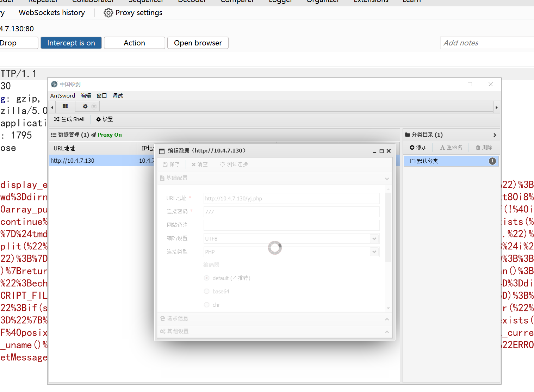Select the home grid tab icon
The width and height of the screenshot is (534, 392).
pos(65,106)
